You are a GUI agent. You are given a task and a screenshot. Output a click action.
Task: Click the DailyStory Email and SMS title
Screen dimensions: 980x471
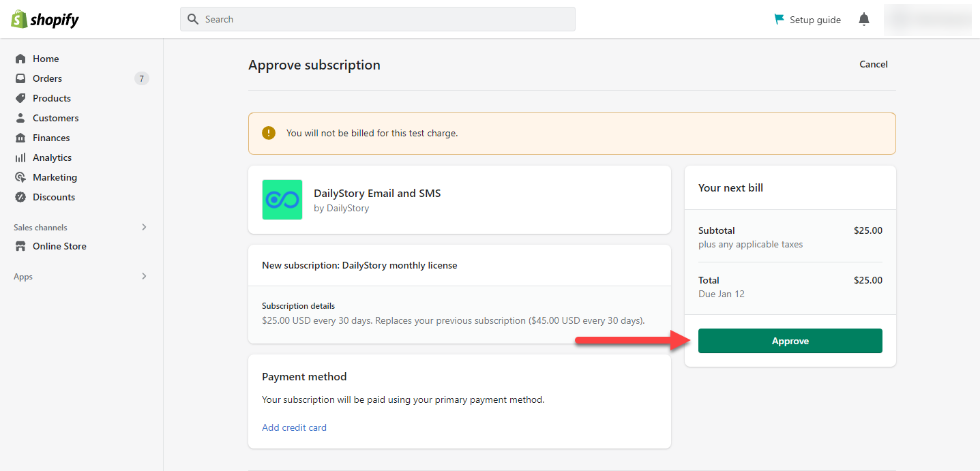tap(377, 193)
